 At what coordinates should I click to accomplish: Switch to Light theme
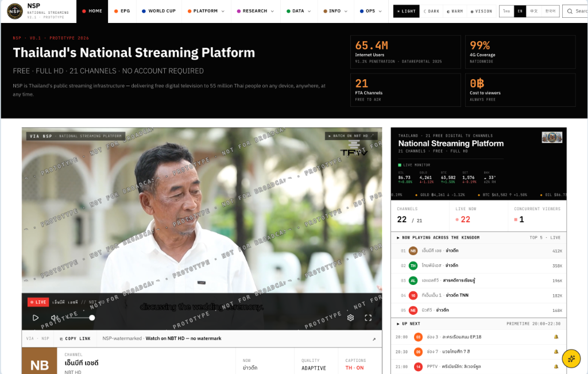[x=406, y=11]
